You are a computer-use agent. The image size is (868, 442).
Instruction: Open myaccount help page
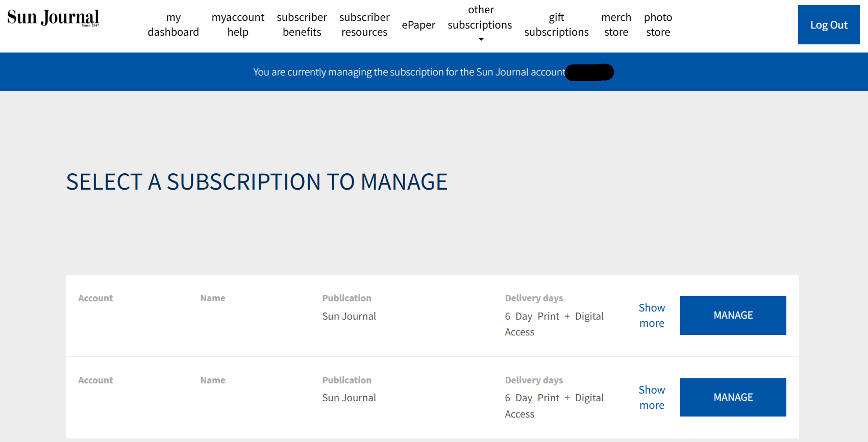238,24
